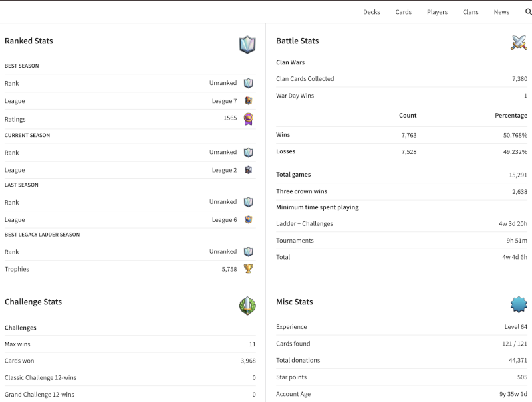This screenshot has height=402, width=532.
Task: Click the Cards found value 121 / 121
Action: click(x=515, y=344)
